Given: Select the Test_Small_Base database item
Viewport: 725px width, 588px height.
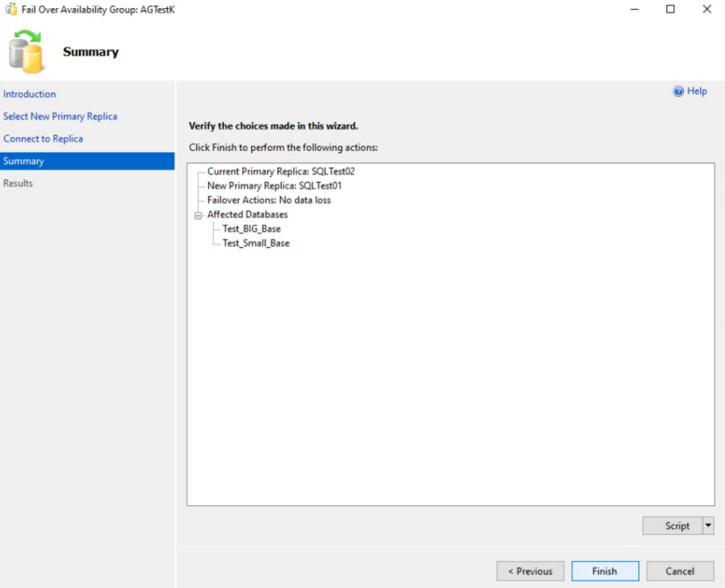Looking at the screenshot, I should 256,243.
